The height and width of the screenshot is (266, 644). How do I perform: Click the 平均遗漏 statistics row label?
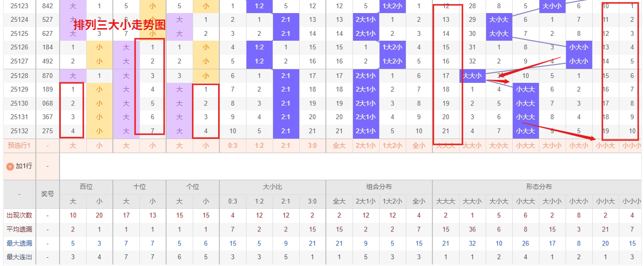19,229
